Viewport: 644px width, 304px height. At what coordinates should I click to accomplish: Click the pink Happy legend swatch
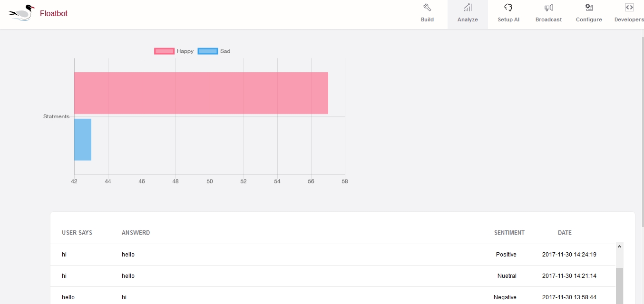click(164, 51)
